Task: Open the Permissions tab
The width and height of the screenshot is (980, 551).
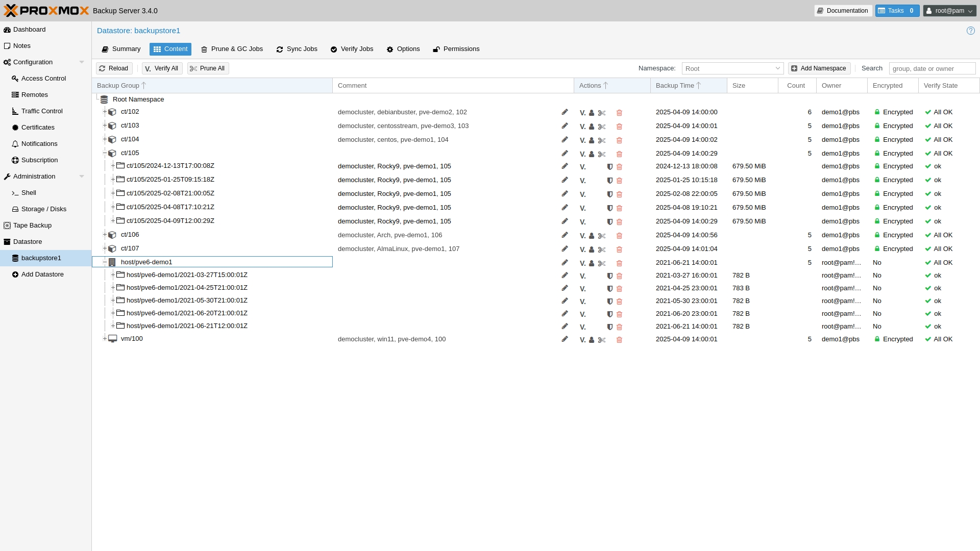Action: pyautogui.click(x=456, y=49)
